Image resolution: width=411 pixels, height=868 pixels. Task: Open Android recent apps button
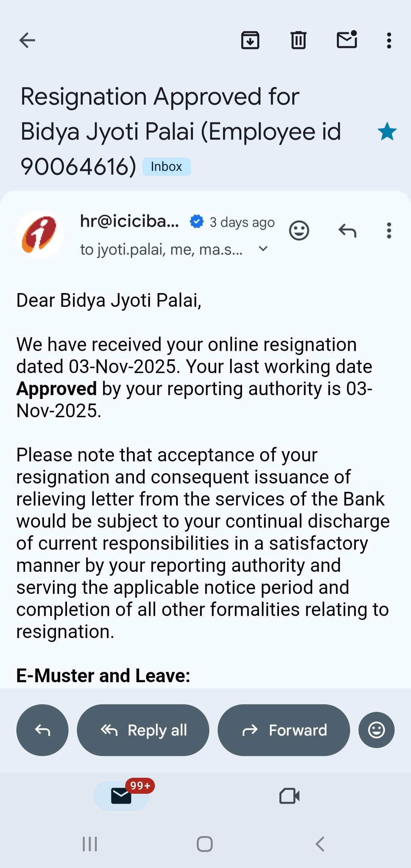coord(90,844)
